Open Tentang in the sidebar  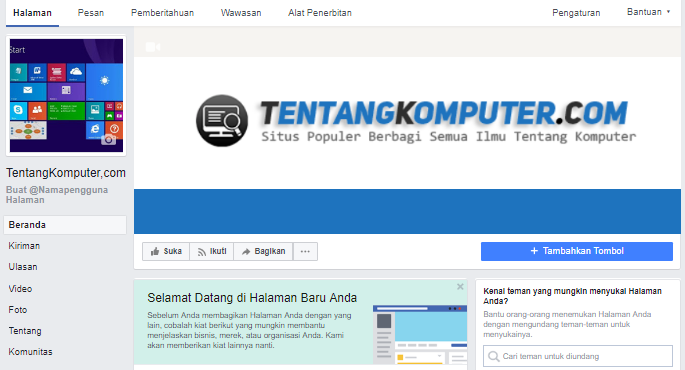coord(25,331)
